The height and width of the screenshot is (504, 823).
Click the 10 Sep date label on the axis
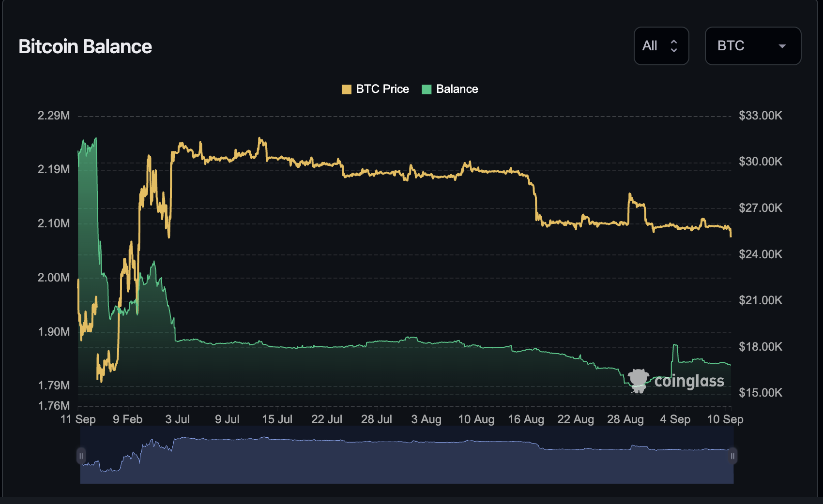tap(726, 419)
